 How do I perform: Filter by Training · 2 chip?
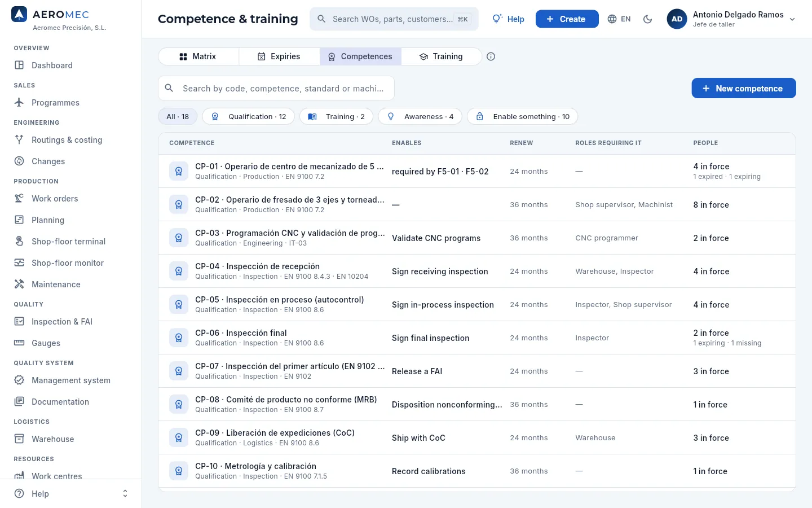(x=336, y=116)
